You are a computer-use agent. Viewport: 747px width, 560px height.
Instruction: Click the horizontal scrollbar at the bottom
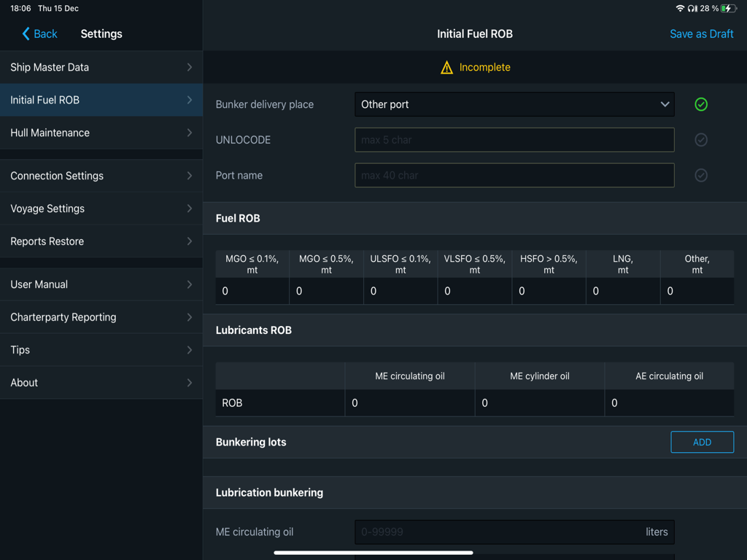coord(373,553)
